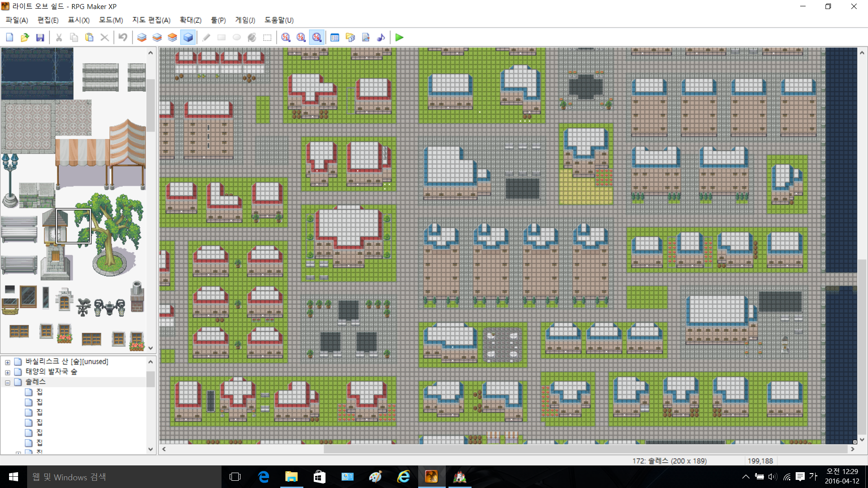Switch to Layer 3 editing mode
868x488 pixels.
[x=172, y=38]
